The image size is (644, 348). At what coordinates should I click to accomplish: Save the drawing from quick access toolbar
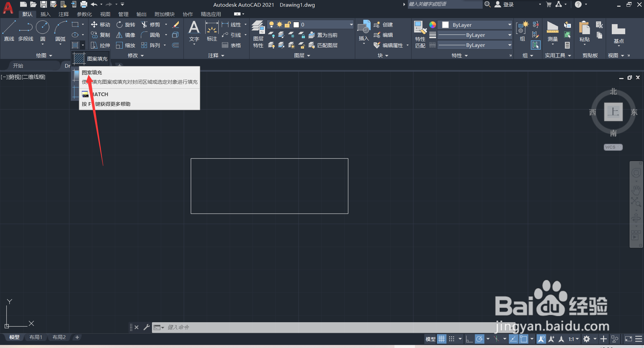click(x=44, y=4)
